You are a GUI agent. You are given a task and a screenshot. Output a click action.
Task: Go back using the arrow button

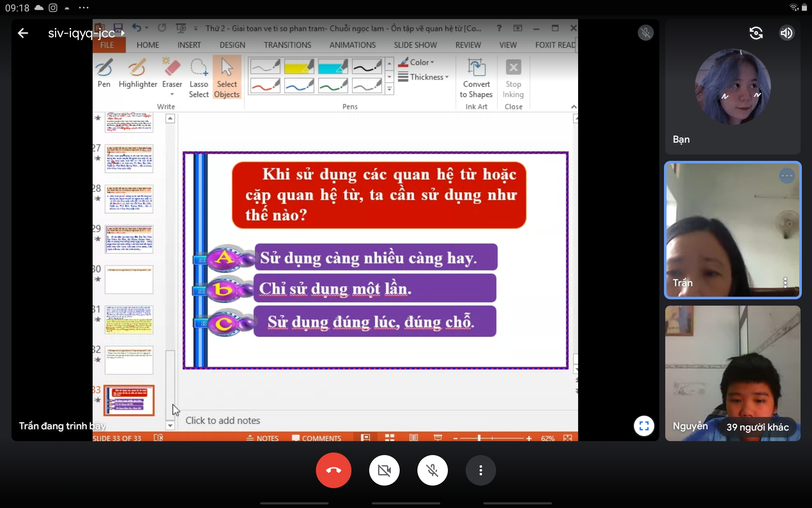[x=23, y=33]
